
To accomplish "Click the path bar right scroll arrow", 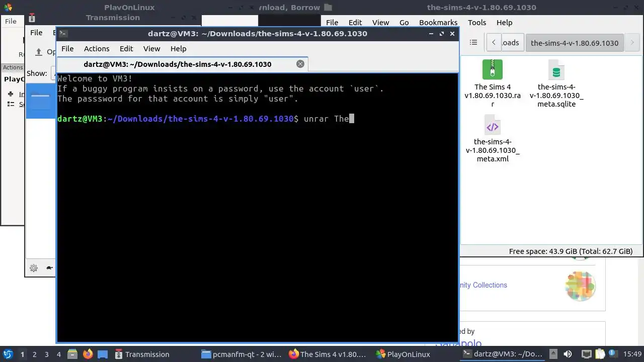I will pos(632,43).
